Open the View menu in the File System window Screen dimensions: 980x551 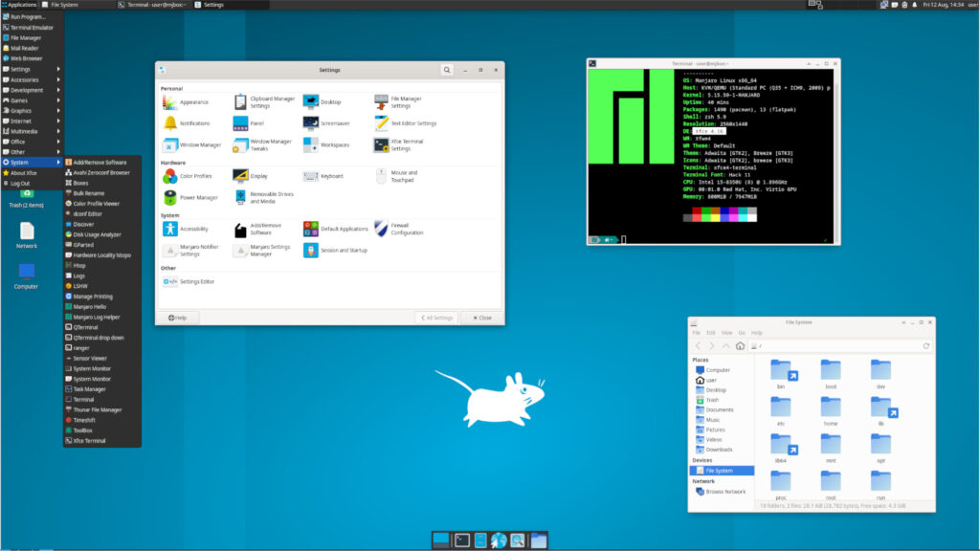pyautogui.click(x=725, y=332)
